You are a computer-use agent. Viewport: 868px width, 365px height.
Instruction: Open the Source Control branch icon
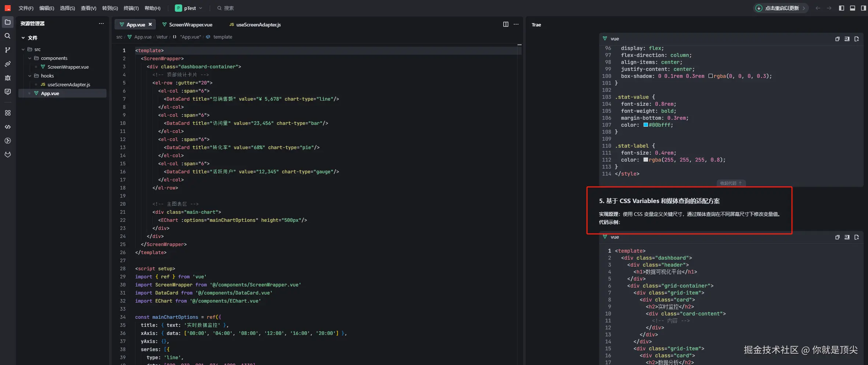point(7,50)
